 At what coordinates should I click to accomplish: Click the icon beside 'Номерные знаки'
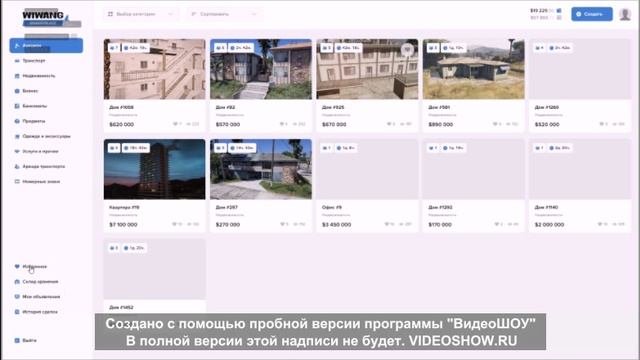pos(17,182)
